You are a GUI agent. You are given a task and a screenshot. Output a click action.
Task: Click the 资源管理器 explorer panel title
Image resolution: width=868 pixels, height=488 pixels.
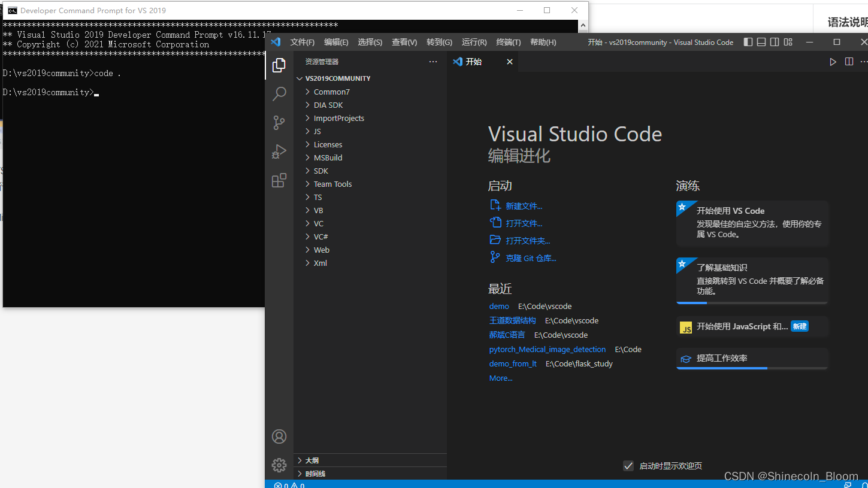point(322,62)
